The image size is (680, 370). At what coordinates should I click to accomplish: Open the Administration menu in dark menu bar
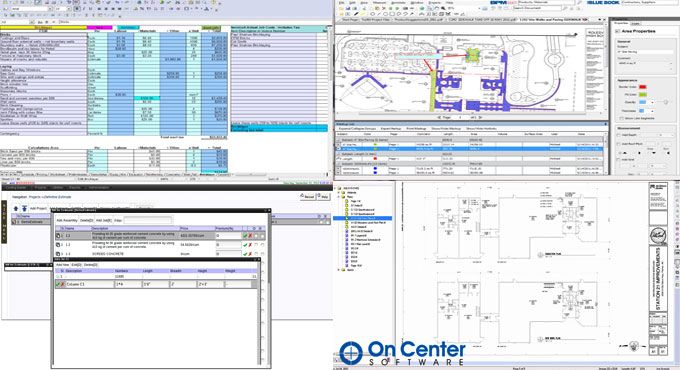(x=99, y=188)
